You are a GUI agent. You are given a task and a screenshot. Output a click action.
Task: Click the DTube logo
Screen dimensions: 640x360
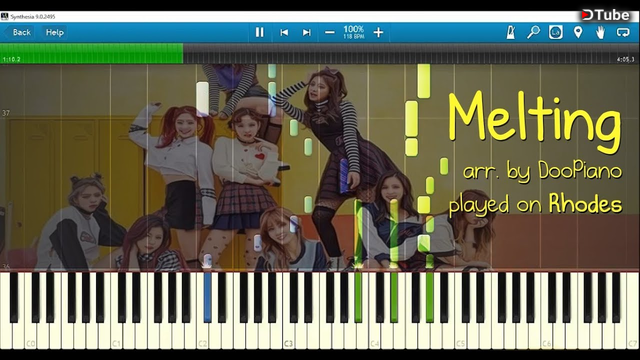tap(606, 15)
